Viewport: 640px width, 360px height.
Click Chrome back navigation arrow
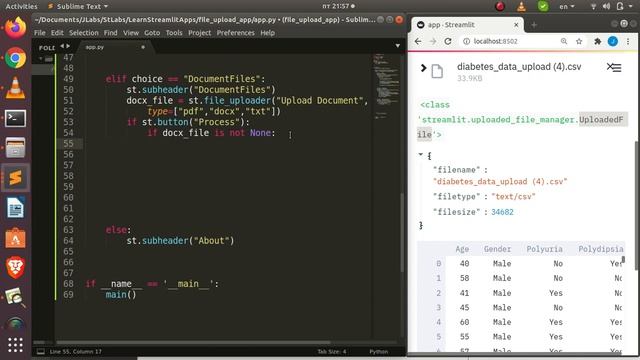418,41
